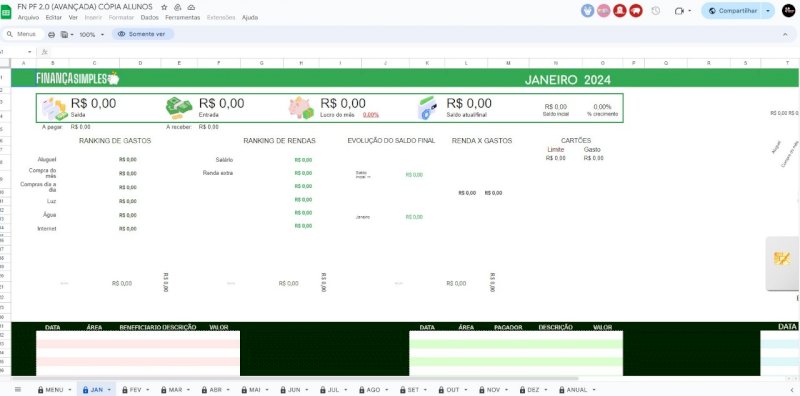800x396 pixels.
Task: Click the first blue collaborator avatar
Action: tap(588, 11)
